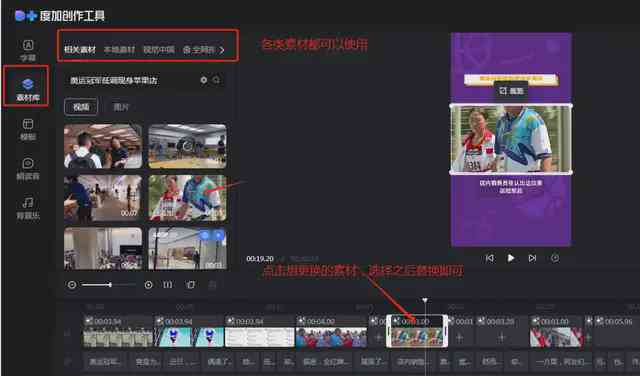Select the 视频 video filter button
Viewport: 640px width, 376px height.
[81, 107]
